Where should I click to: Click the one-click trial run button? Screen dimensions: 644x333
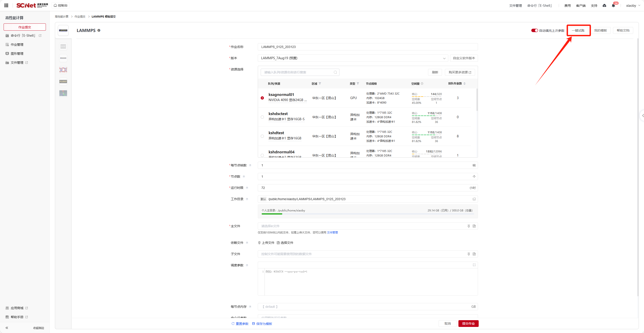point(578,31)
